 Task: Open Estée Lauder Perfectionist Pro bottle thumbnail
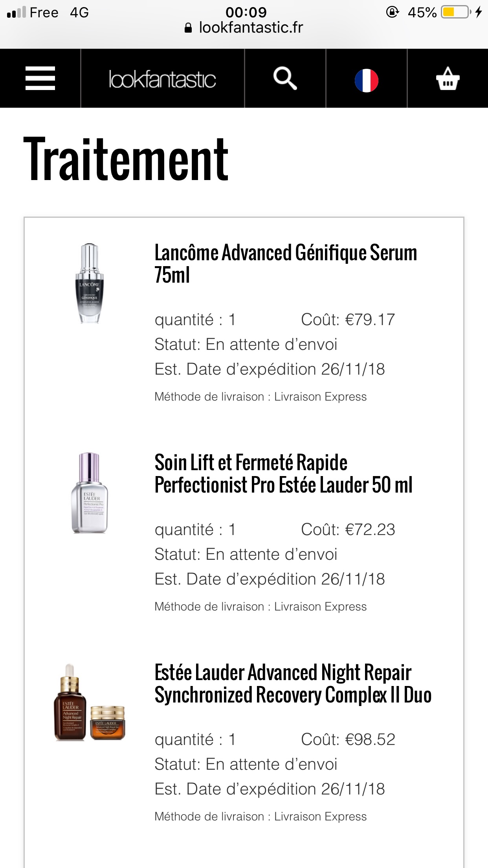pyautogui.click(x=90, y=493)
